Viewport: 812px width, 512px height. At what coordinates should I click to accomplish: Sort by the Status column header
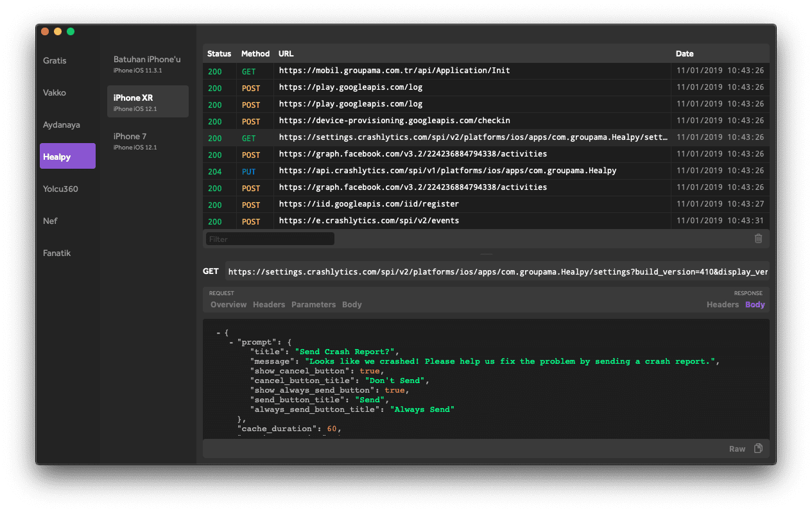point(219,54)
